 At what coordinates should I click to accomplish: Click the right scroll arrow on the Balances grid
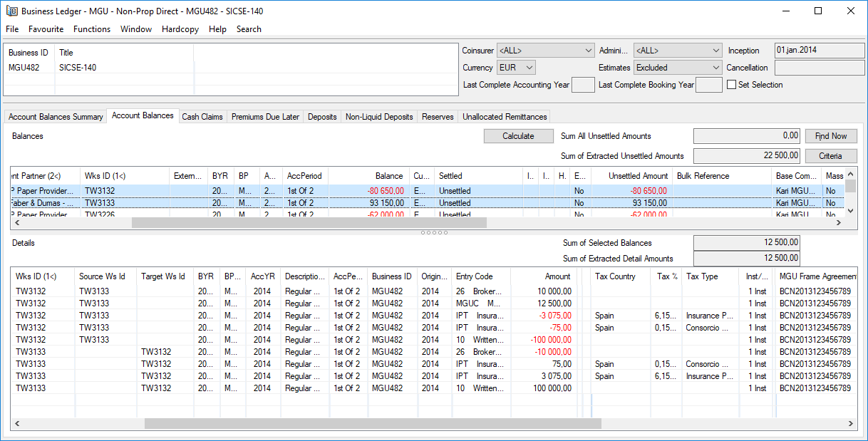click(x=839, y=222)
